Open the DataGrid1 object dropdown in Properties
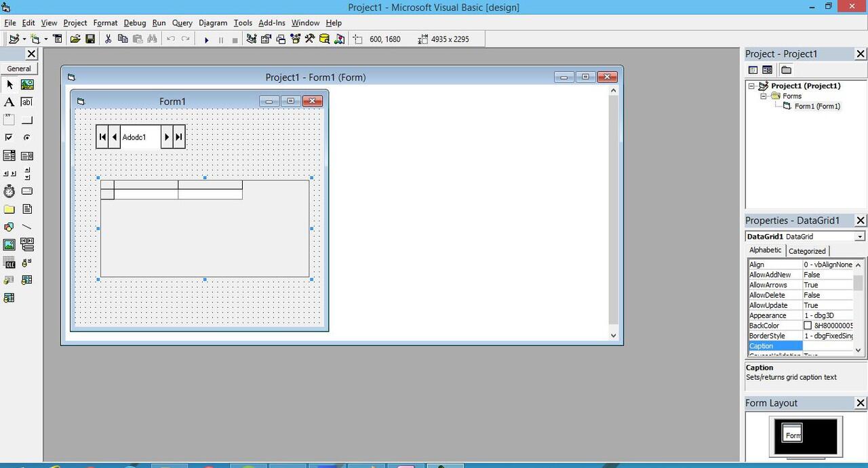The image size is (868, 468). (860, 237)
